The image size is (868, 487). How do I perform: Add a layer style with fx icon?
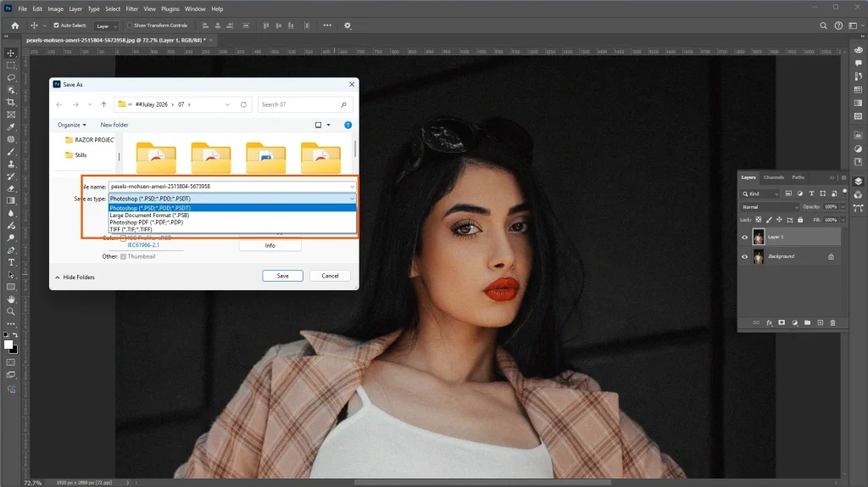click(769, 322)
